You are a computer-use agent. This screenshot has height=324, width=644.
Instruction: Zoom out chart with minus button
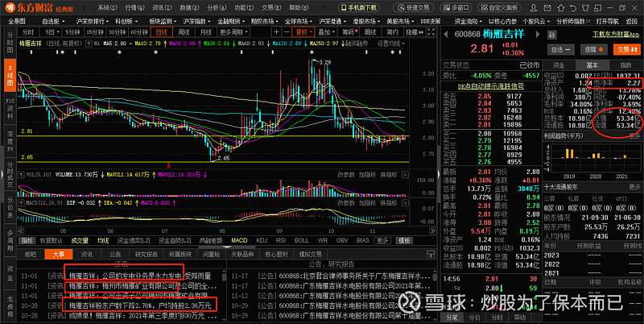[286, 32]
